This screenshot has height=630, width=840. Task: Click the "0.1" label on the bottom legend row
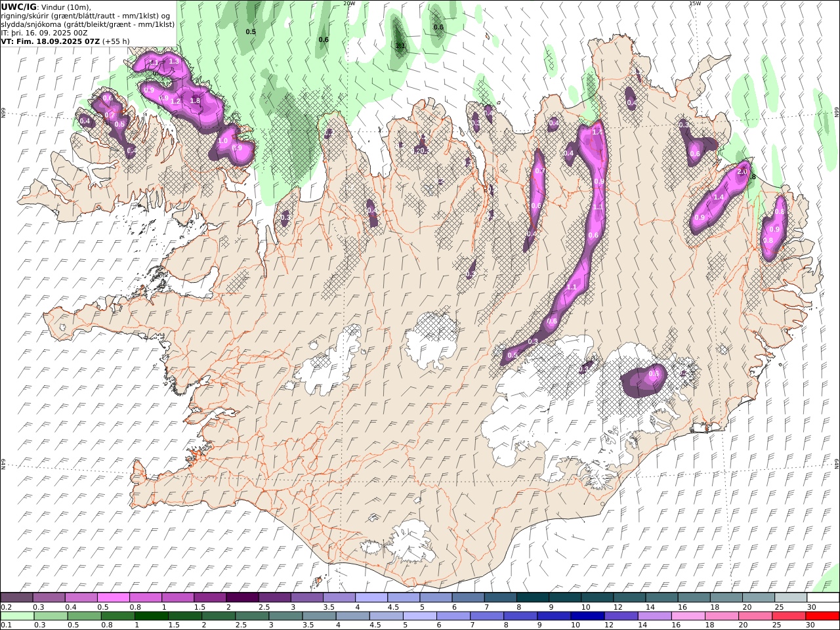pyautogui.click(x=5, y=625)
